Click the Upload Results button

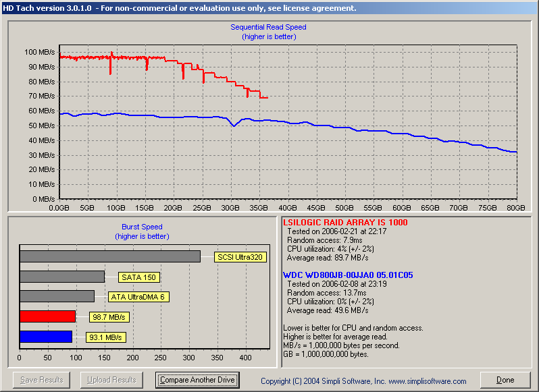pos(111,380)
